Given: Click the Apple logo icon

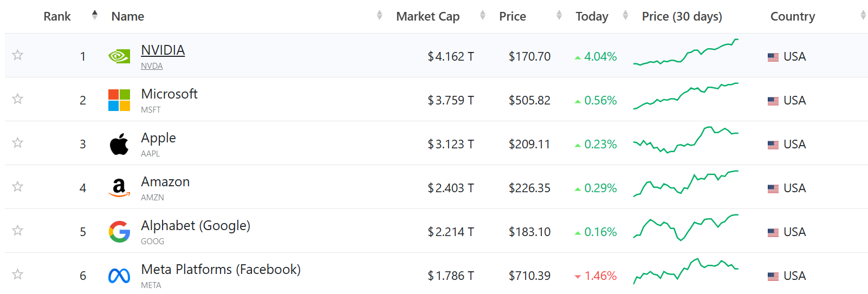Looking at the screenshot, I should click(x=119, y=144).
